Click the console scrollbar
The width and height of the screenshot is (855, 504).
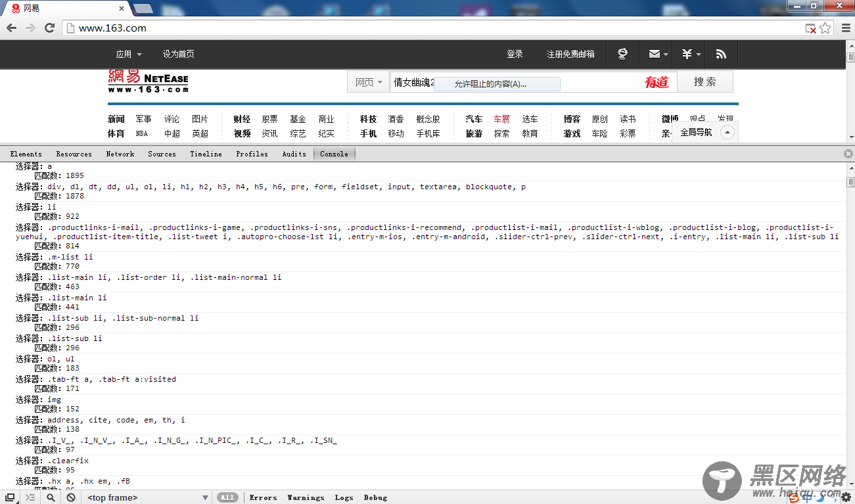850,182
